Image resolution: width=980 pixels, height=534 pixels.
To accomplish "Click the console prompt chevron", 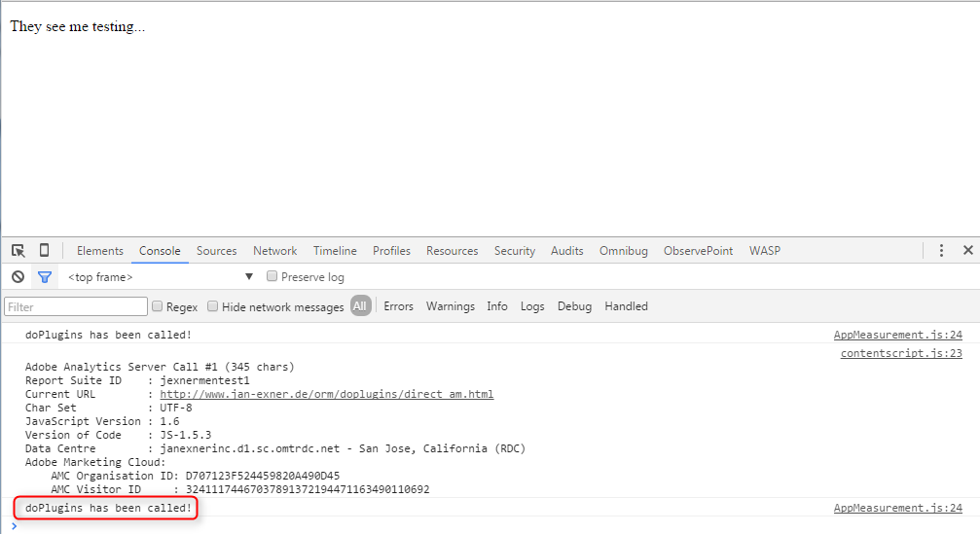I will point(14,526).
